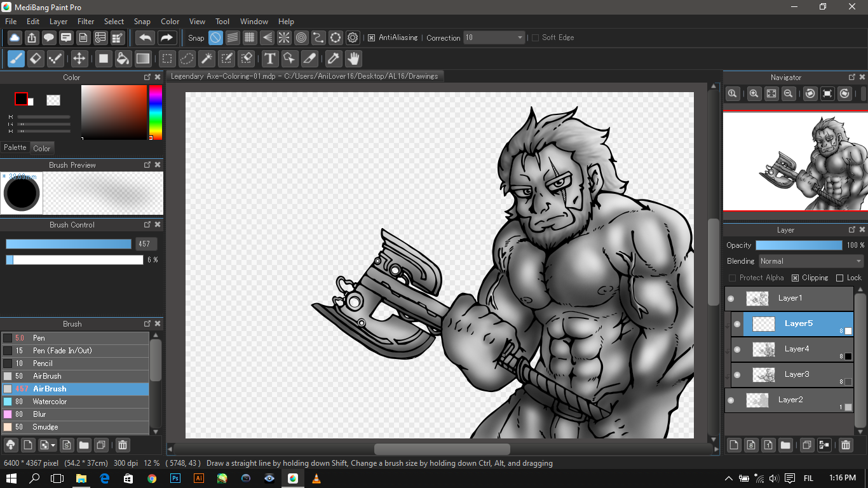Select the Move tool
Image resolution: width=868 pixels, height=488 pixels.
pyautogui.click(x=79, y=59)
